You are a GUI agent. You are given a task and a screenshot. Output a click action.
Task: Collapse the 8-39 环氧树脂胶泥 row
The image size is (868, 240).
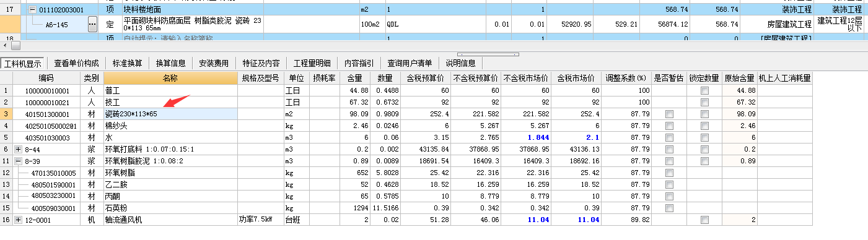pyautogui.click(x=17, y=161)
